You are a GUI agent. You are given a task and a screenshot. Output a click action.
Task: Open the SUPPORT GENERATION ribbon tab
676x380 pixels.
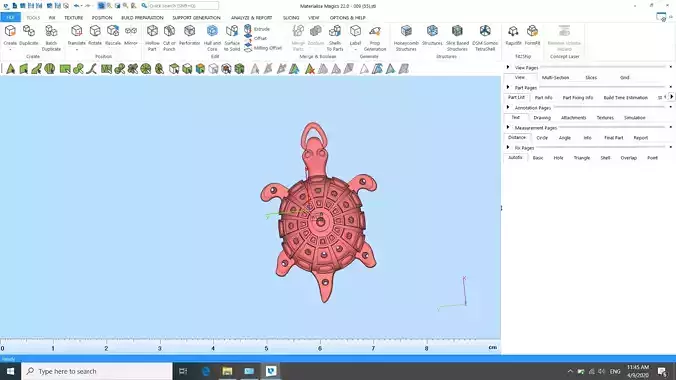[197, 18]
